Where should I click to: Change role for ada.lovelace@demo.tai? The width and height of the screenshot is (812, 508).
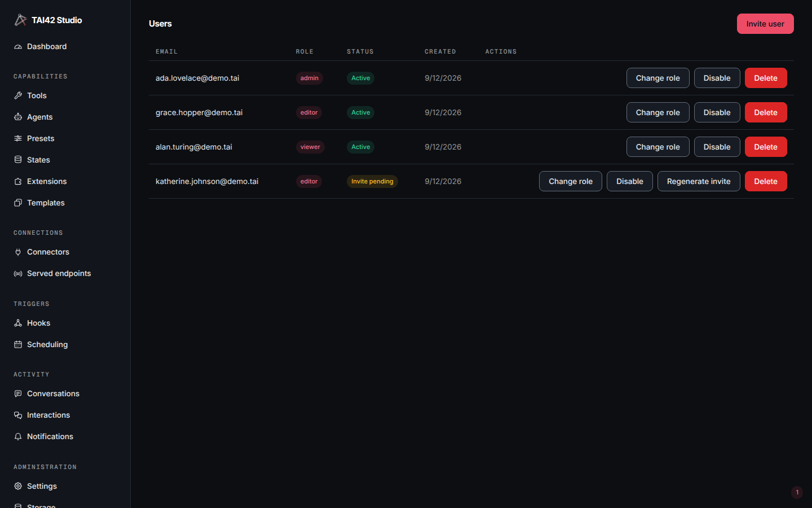point(657,78)
